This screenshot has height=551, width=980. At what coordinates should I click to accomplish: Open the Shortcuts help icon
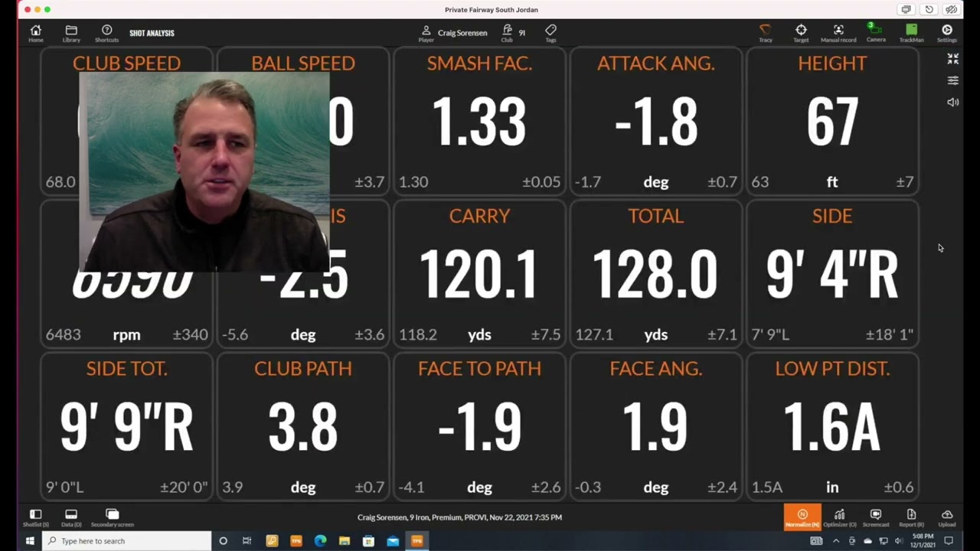pyautogui.click(x=106, y=33)
